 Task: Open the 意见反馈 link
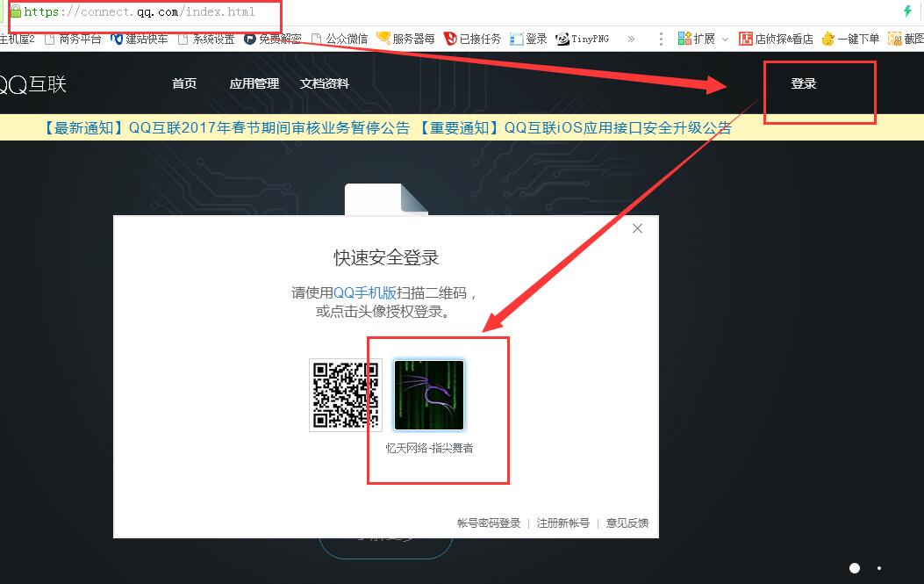point(627,523)
